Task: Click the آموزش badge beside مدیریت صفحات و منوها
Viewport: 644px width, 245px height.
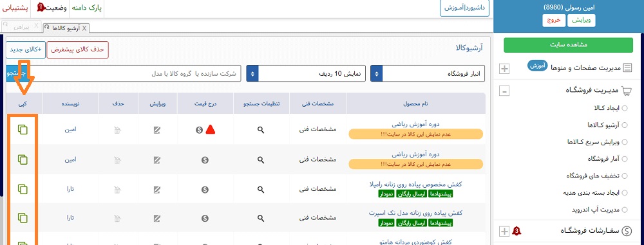Action: [537, 66]
